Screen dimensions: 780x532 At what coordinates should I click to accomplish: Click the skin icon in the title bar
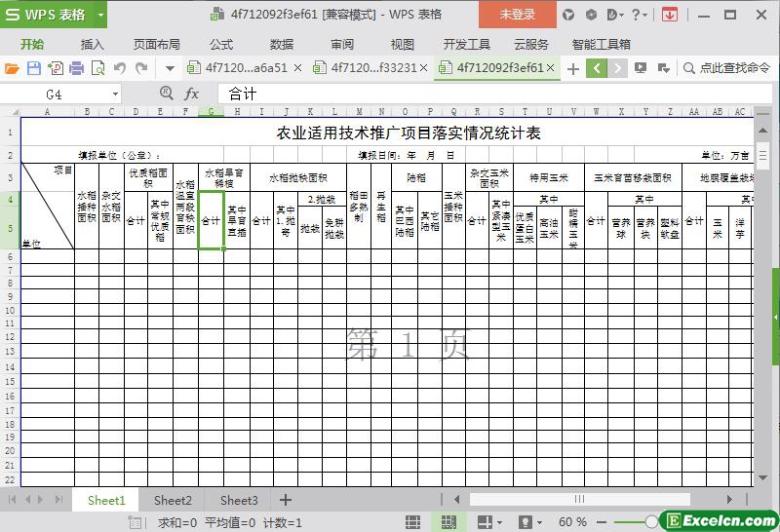pyautogui.click(x=568, y=15)
